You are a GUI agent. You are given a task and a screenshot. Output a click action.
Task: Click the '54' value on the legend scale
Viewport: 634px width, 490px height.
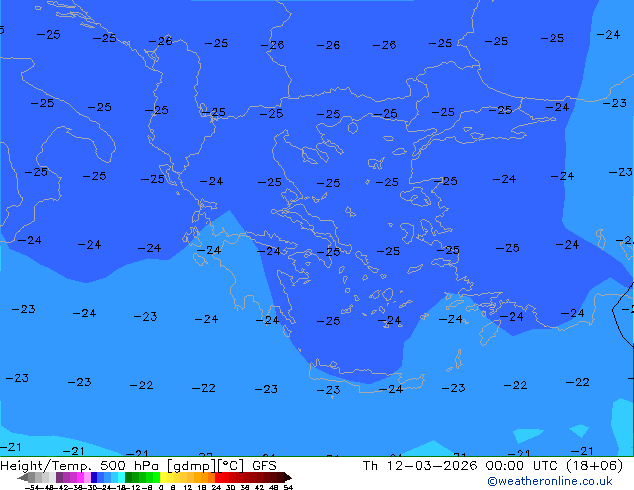288,487
